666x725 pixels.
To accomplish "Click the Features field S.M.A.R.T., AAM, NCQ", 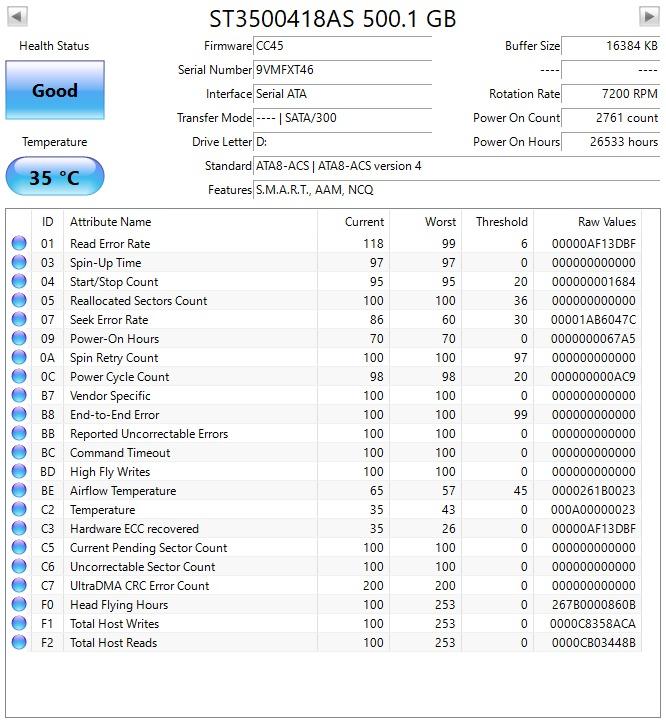I will 456,190.
